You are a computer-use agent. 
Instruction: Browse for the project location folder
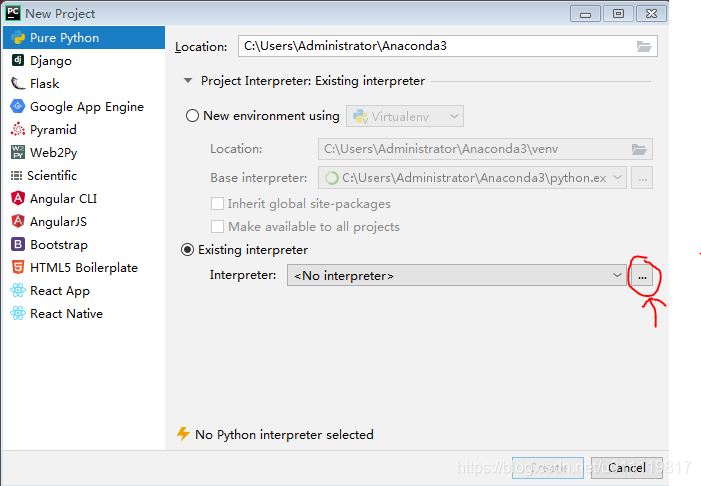[644, 46]
